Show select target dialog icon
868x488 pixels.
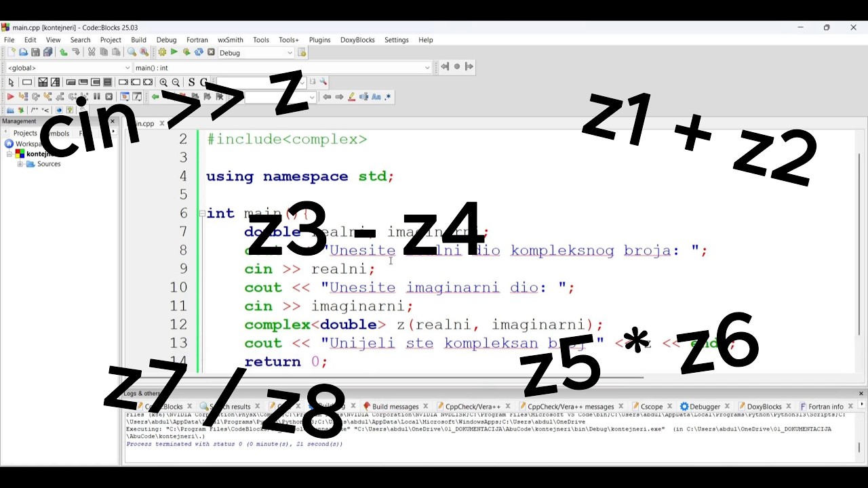(x=302, y=52)
